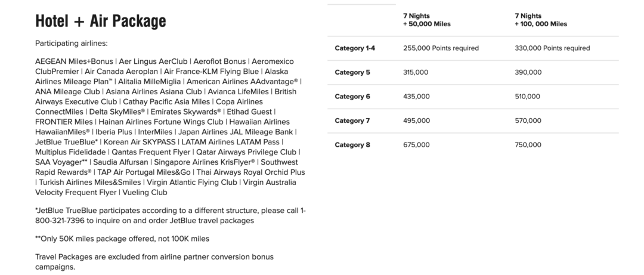Click the 750,000 points value
Viewport: 644px width, 275px height.
(528, 145)
